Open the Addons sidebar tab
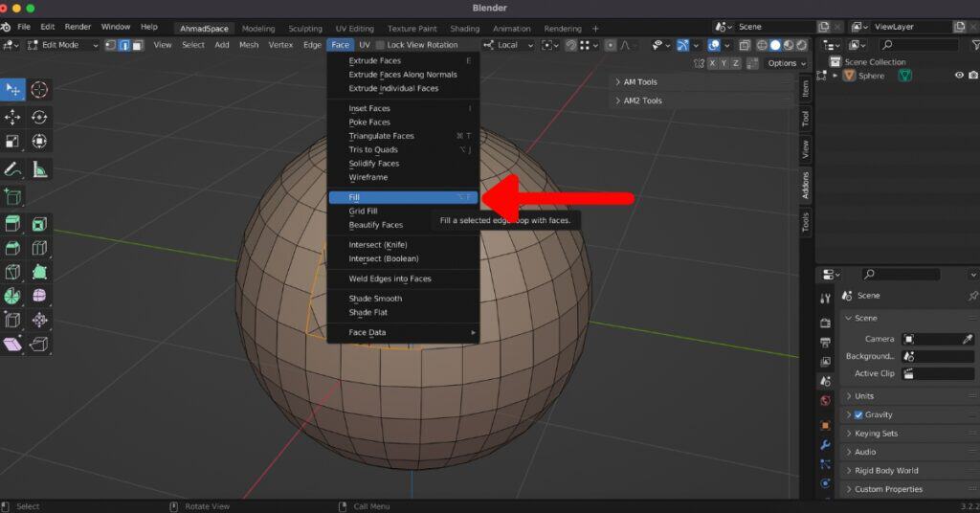 click(806, 185)
